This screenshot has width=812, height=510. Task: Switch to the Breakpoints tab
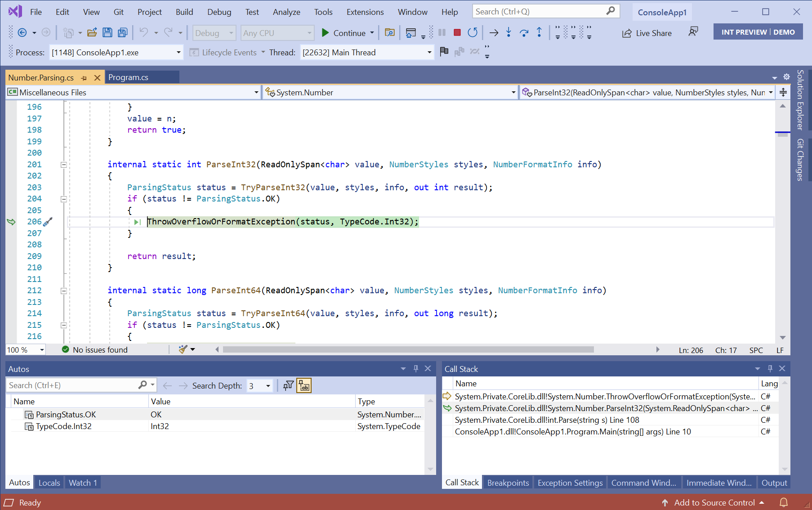coord(508,483)
